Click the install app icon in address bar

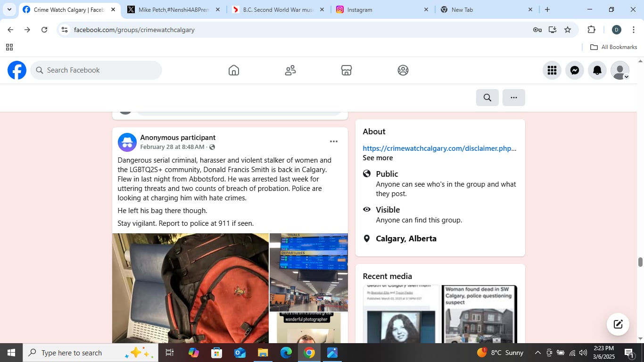[x=553, y=30]
